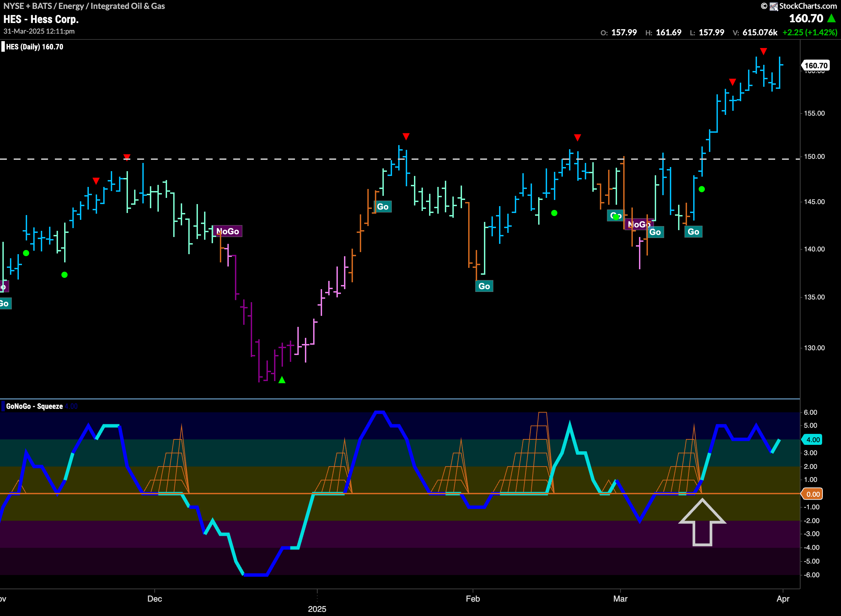The width and height of the screenshot is (841, 616).
Task: Click the 2025 year axis label
Action: [317, 609]
